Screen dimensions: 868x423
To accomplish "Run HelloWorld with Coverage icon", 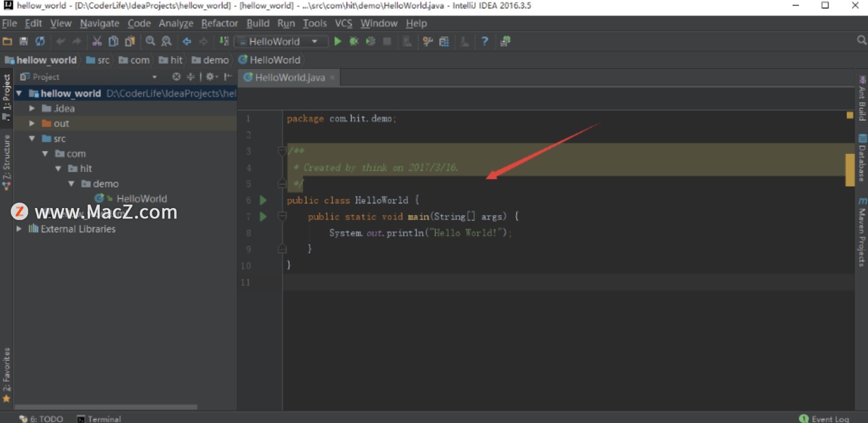I will pos(371,41).
